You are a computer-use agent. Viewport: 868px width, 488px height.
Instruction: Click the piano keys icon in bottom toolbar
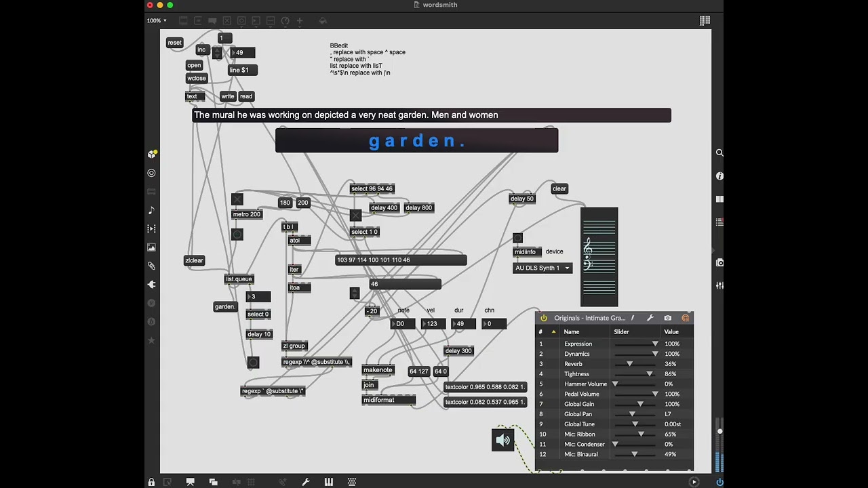pyautogui.click(x=329, y=482)
